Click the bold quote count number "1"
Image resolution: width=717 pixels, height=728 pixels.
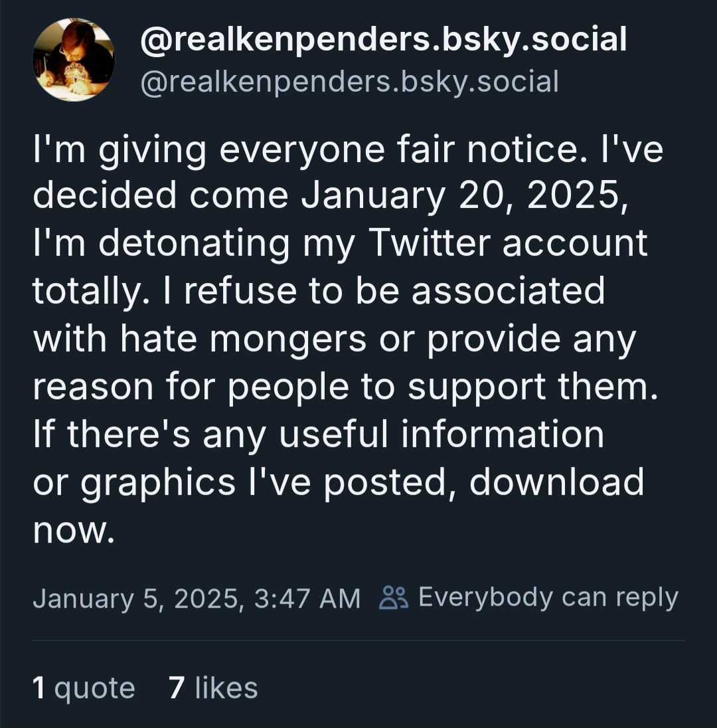[x=39, y=688]
